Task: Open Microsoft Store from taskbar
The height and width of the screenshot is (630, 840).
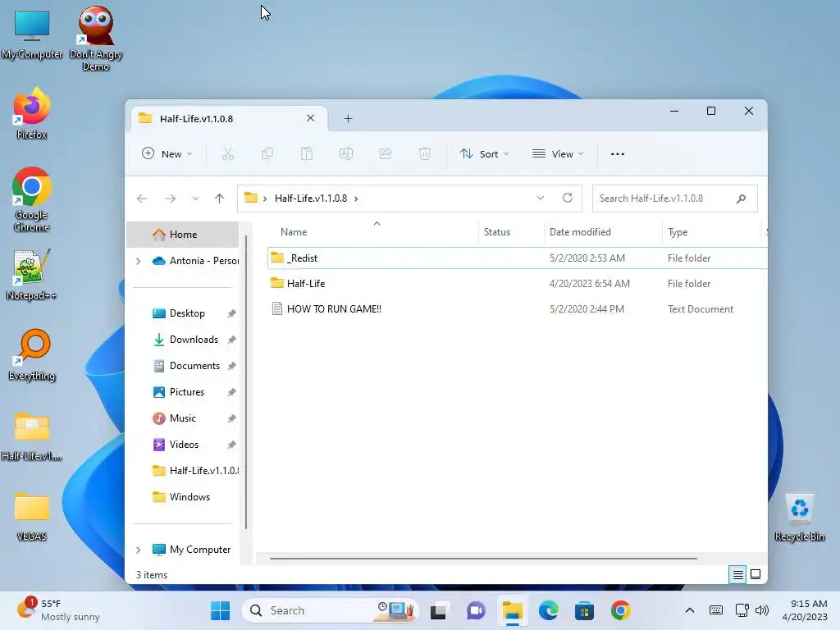Action: click(584, 610)
